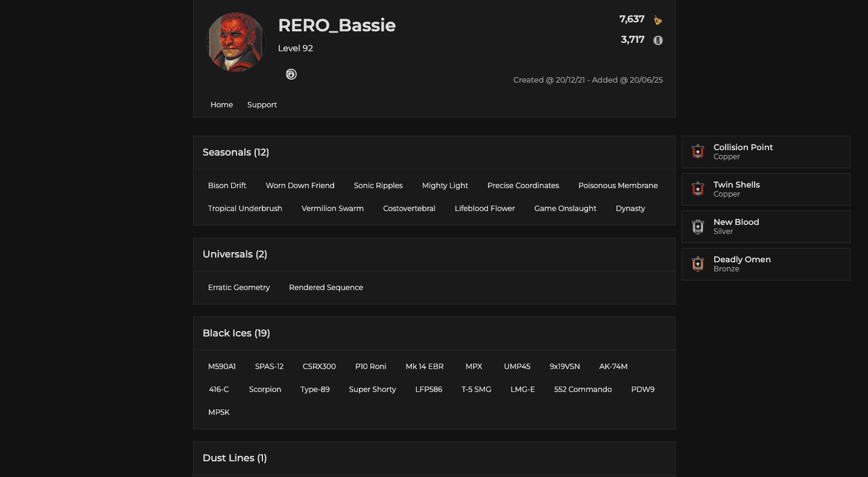Click the Rainbow Six icon next to 3,717

click(657, 40)
